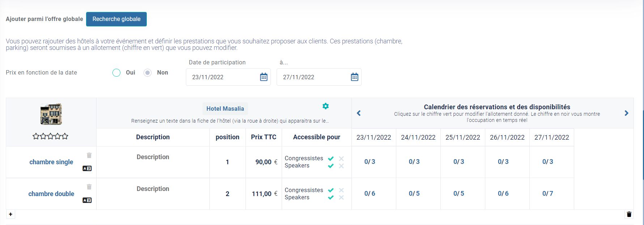This screenshot has height=225, width=644.
Task: Click the hotel thumbnail photo
Action: (x=51, y=114)
